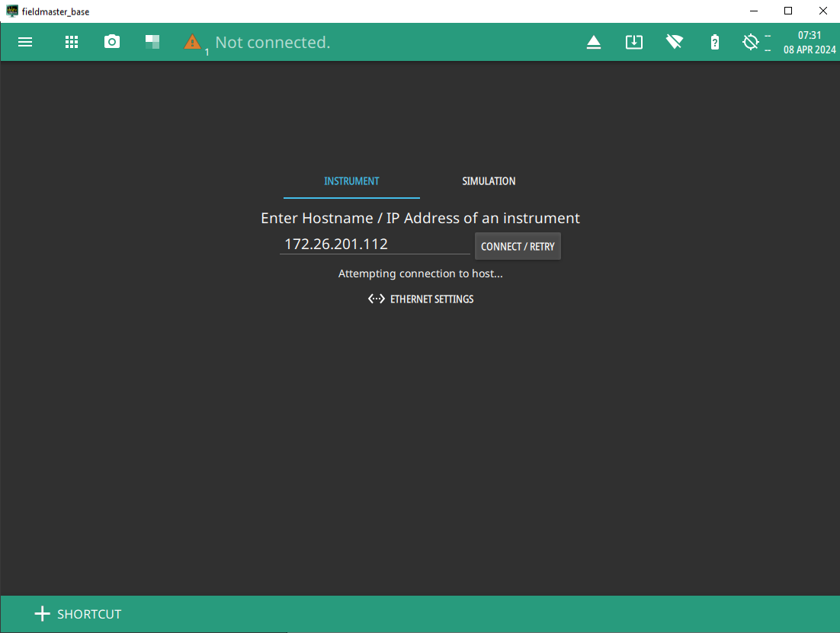The height and width of the screenshot is (633, 840).
Task: Select the Instrument tab
Action: point(351,181)
